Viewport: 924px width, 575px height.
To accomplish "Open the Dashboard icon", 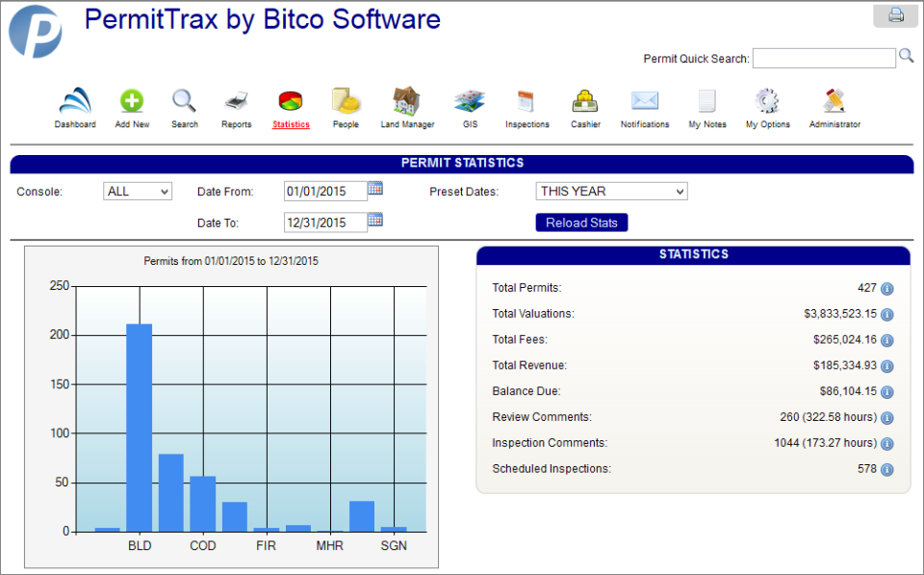I will (x=75, y=101).
